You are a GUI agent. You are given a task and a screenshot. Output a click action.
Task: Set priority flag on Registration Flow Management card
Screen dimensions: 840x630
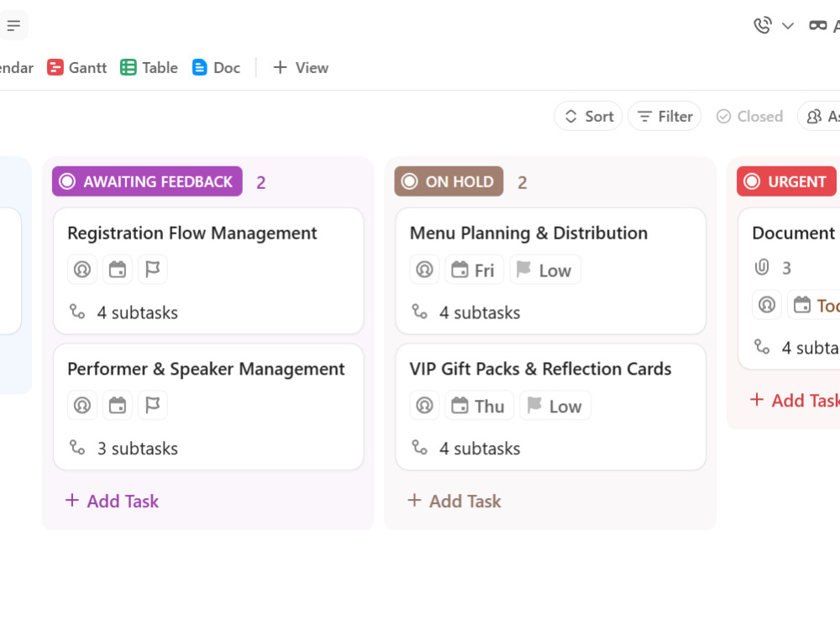pyautogui.click(x=153, y=270)
